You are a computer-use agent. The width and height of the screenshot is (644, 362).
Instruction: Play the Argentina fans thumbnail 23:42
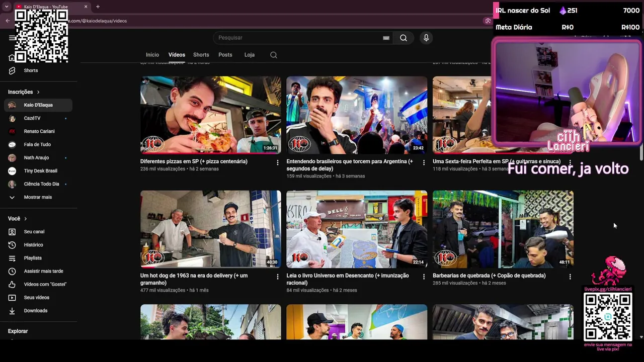pos(357,115)
